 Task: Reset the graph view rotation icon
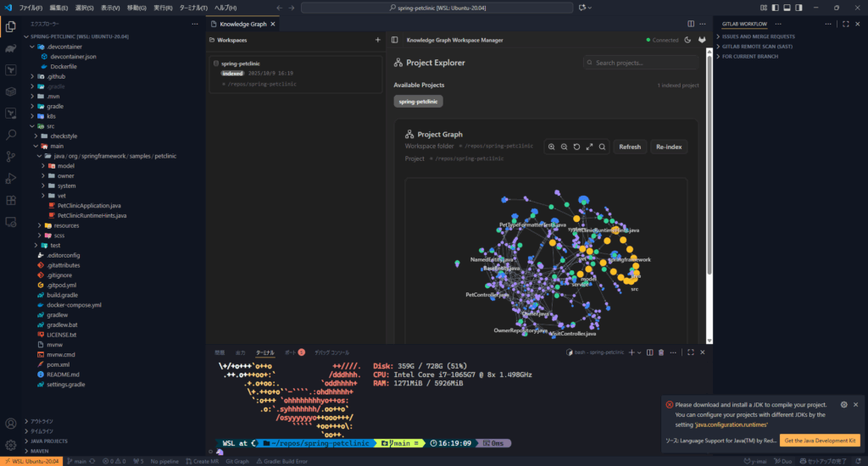(576, 147)
